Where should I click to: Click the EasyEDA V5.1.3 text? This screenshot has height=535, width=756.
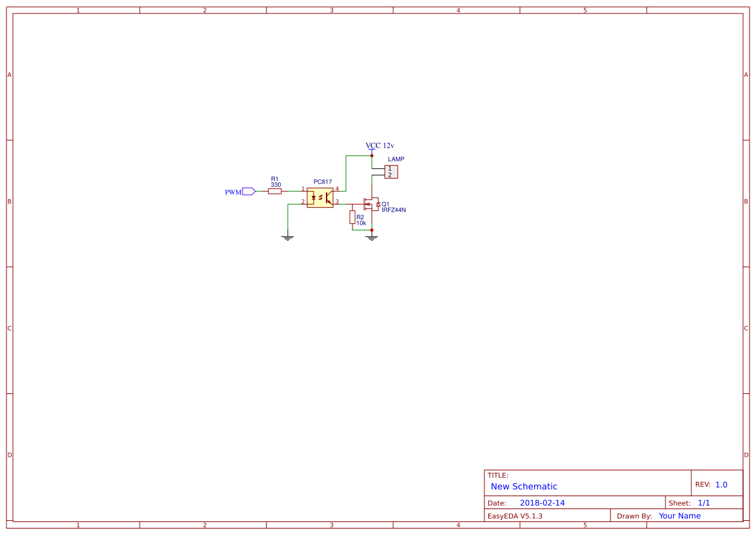(x=515, y=516)
